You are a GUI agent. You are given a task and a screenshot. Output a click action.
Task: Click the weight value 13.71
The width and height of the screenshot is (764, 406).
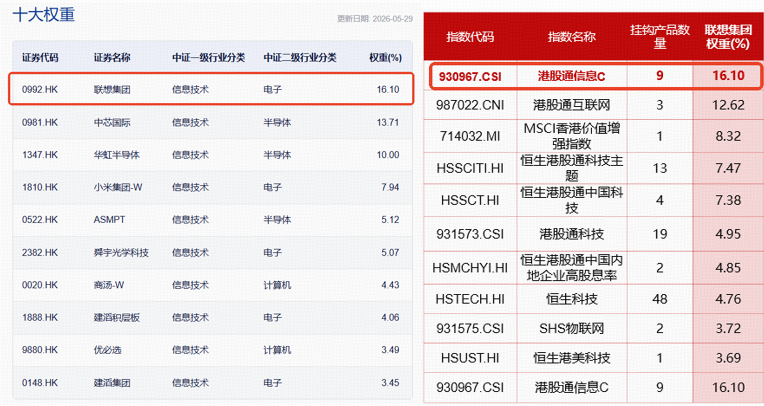(x=388, y=122)
